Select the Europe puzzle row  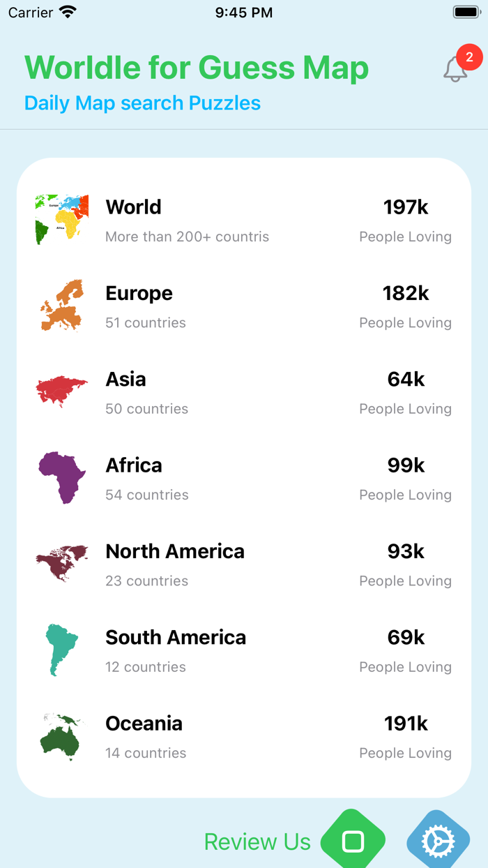[244, 305]
